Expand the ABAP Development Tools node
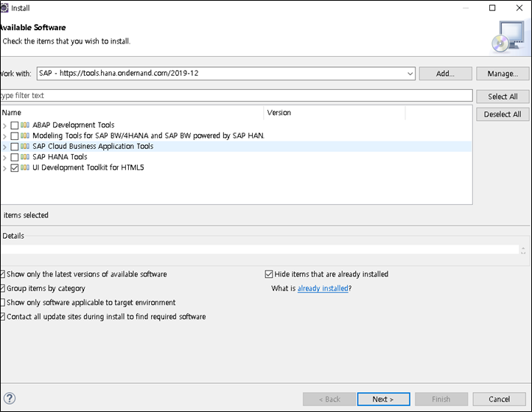Screen dimensions: 532x412 (4, 126)
